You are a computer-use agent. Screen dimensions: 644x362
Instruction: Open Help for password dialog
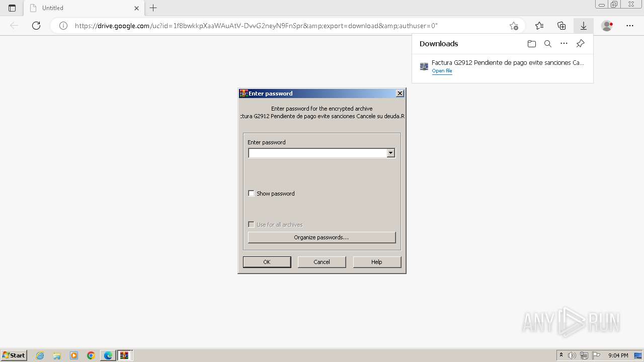[x=377, y=262]
